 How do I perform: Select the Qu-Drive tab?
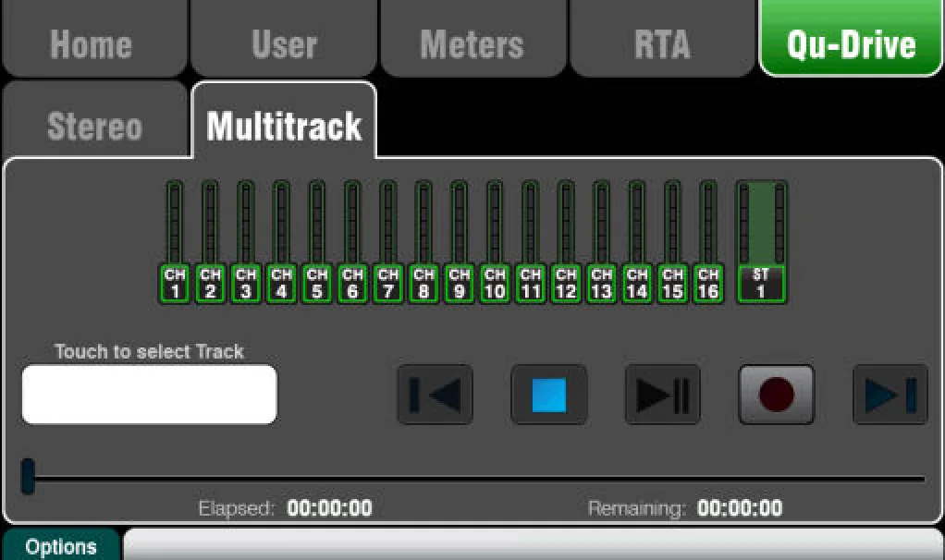tap(851, 39)
